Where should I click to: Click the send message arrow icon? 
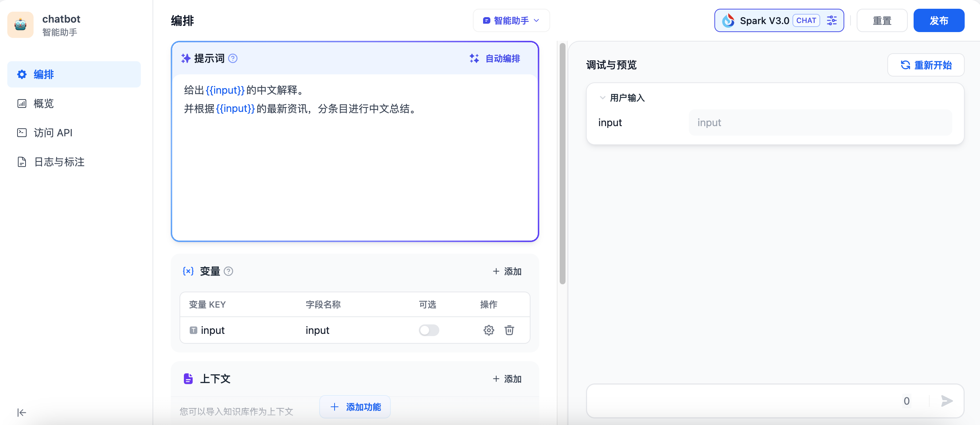tap(946, 401)
